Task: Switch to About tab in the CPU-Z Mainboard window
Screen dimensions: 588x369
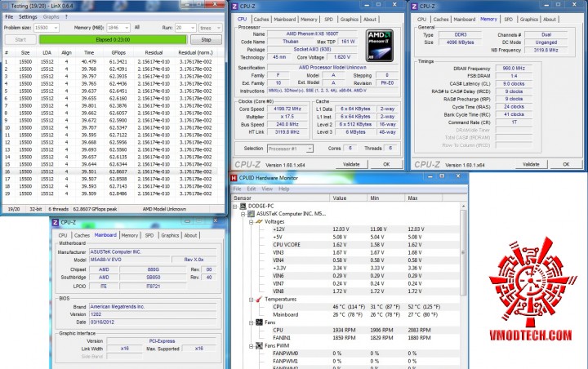Action: 190,235
